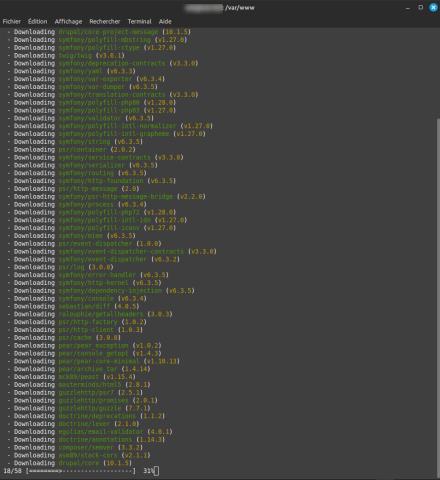
Task: Click the pear/pear_exception (v1.0.2) line
Action: [x=84, y=345]
